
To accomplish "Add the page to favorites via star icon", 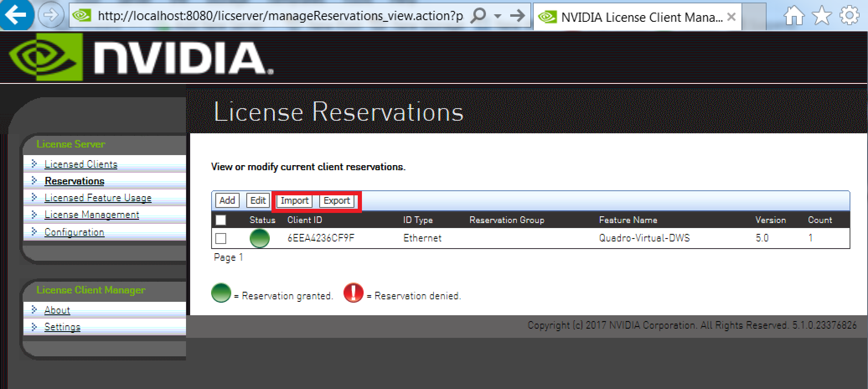I will click(x=821, y=16).
